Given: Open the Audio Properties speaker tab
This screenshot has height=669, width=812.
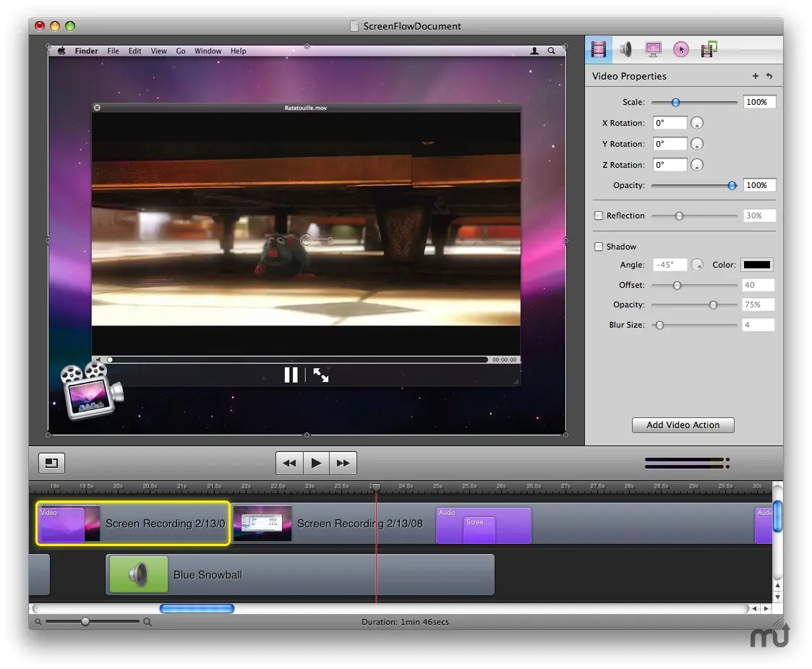Looking at the screenshot, I should tap(625, 50).
